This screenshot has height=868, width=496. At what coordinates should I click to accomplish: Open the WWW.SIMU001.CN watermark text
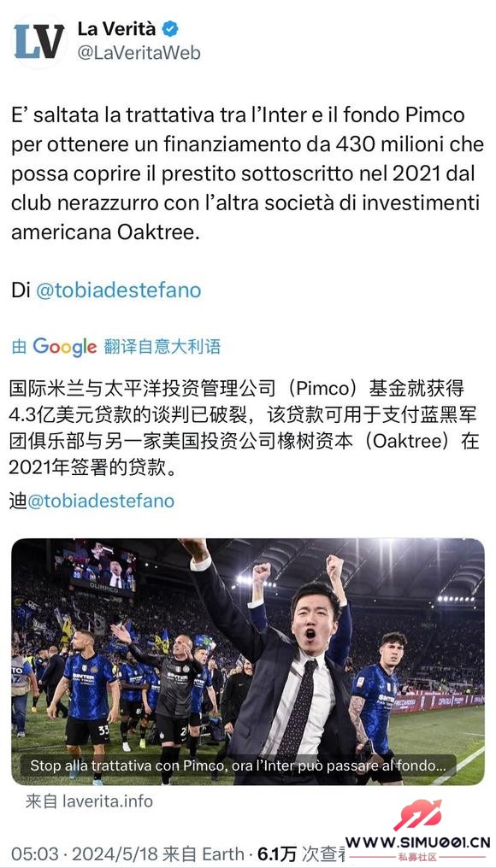click(x=418, y=843)
